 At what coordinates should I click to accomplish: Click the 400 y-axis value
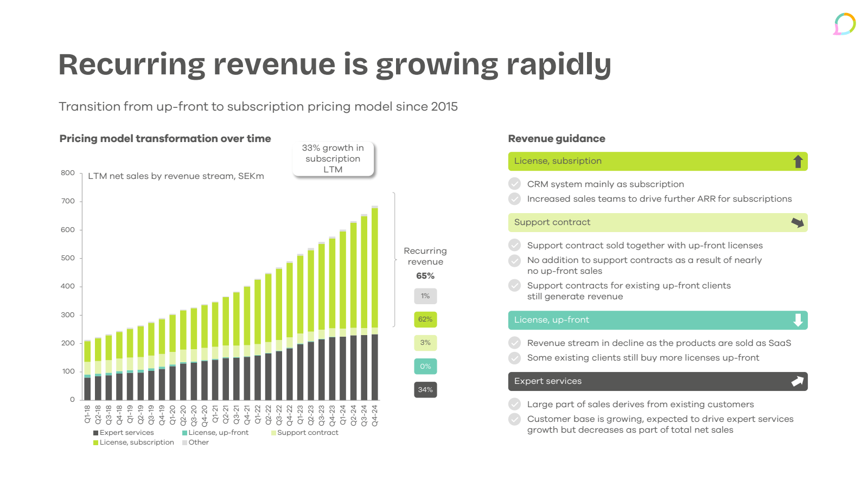(x=68, y=286)
